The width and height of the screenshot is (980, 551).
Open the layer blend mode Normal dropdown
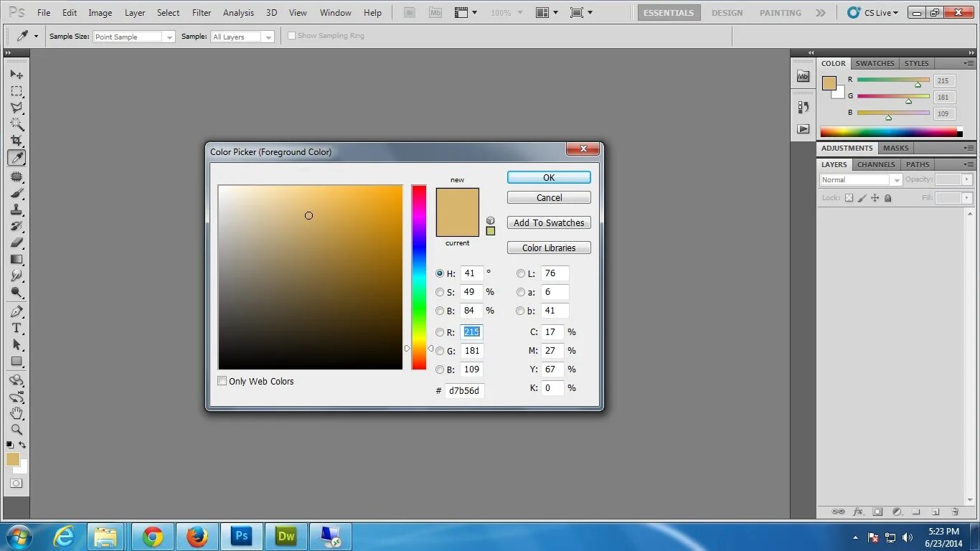[861, 180]
